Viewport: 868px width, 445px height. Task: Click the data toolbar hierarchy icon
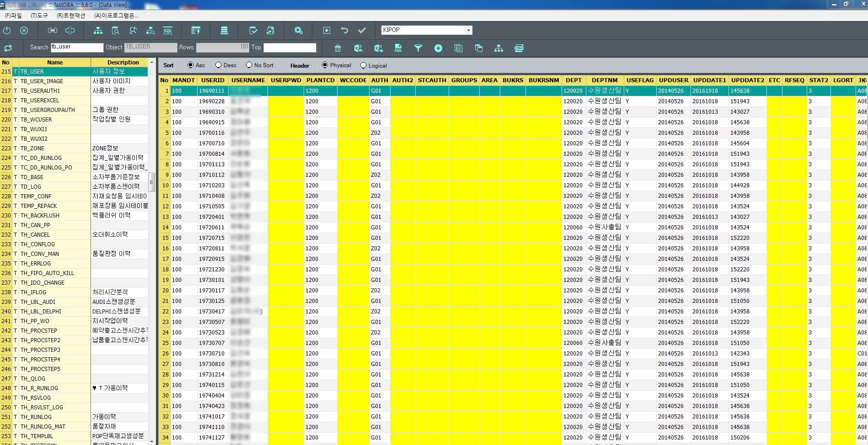498,48
